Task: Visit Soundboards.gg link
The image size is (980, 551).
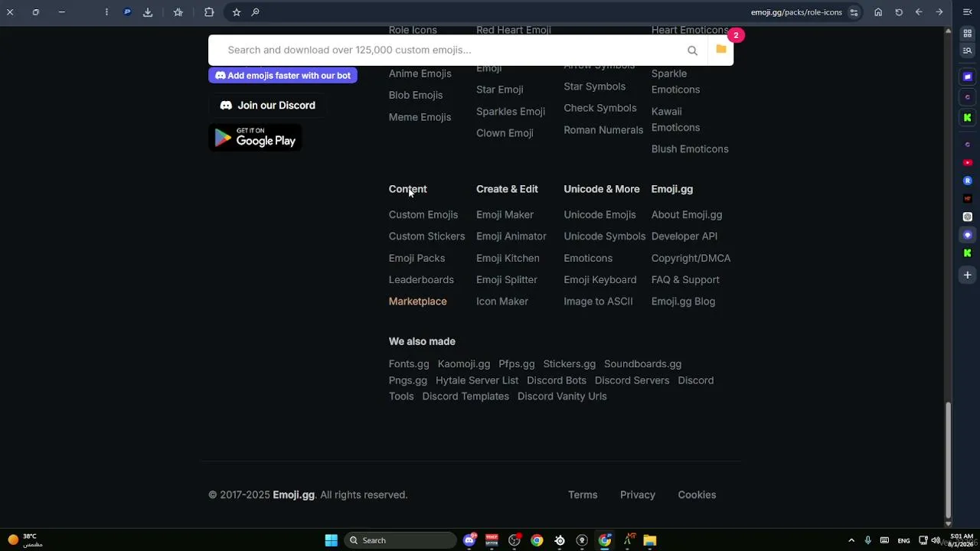Action: pyautogui.click(x=642, y=364)
